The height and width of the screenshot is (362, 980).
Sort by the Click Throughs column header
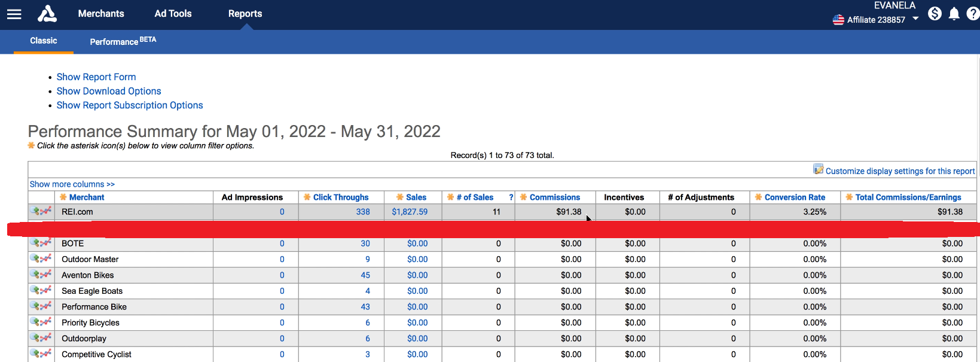341,197
